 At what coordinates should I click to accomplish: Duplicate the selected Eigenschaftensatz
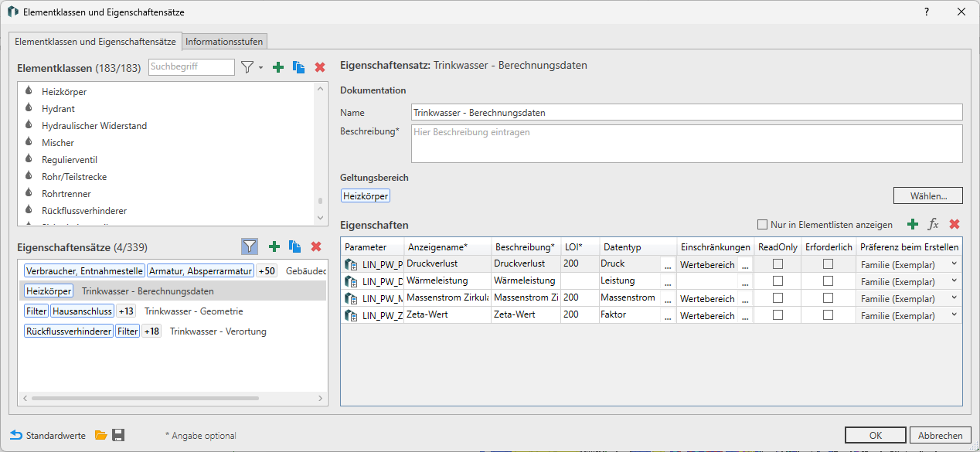(294, 246)
